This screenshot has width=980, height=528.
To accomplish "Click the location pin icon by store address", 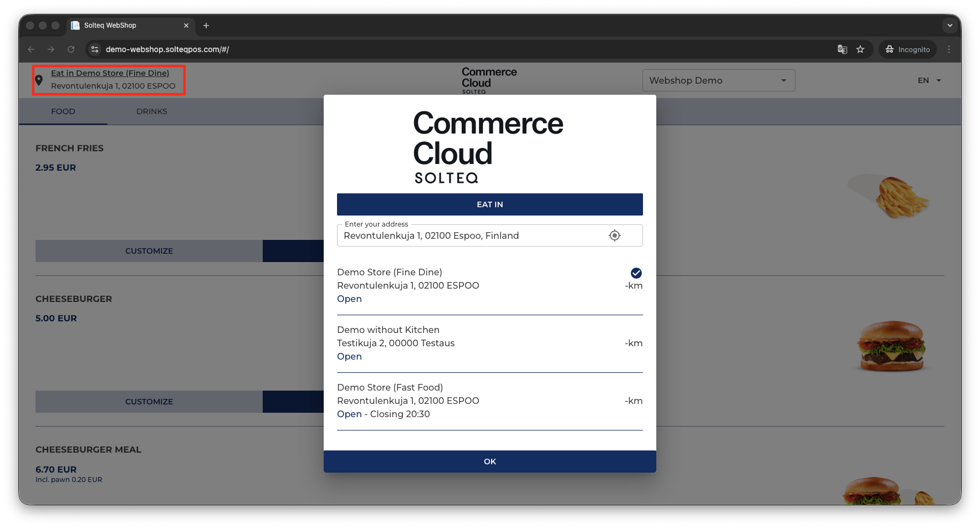I will point(39,80).
